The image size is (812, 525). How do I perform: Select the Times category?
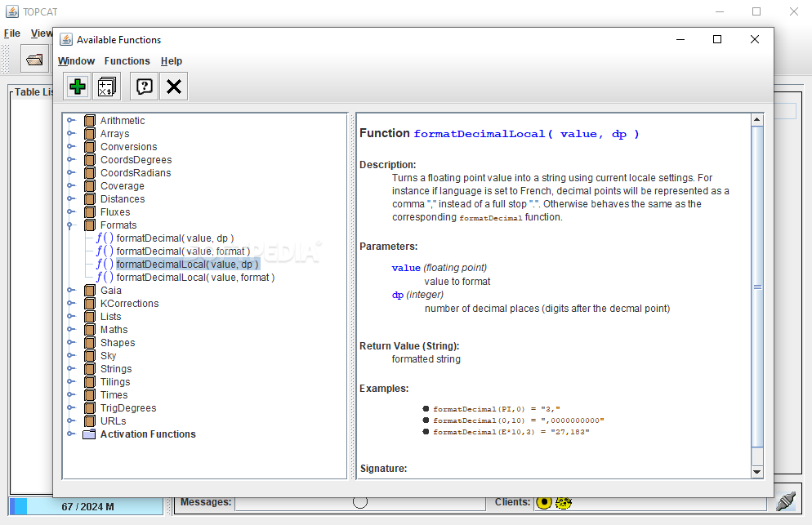(114, 395)
